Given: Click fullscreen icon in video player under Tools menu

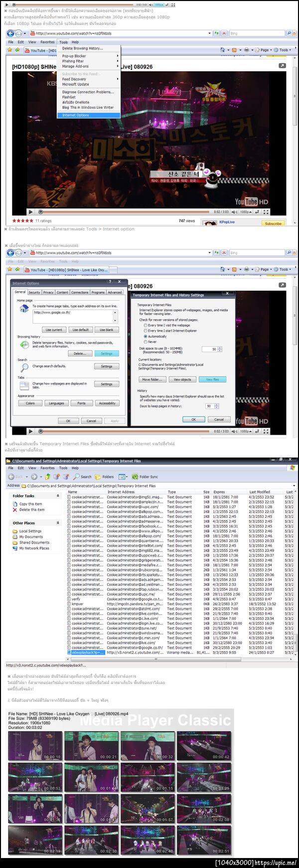Looking at the screenshot, I should (x=266, y=212).
